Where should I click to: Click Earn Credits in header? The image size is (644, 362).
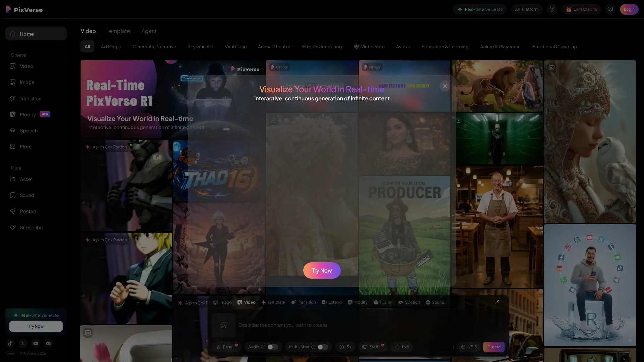tap(581, 9)
